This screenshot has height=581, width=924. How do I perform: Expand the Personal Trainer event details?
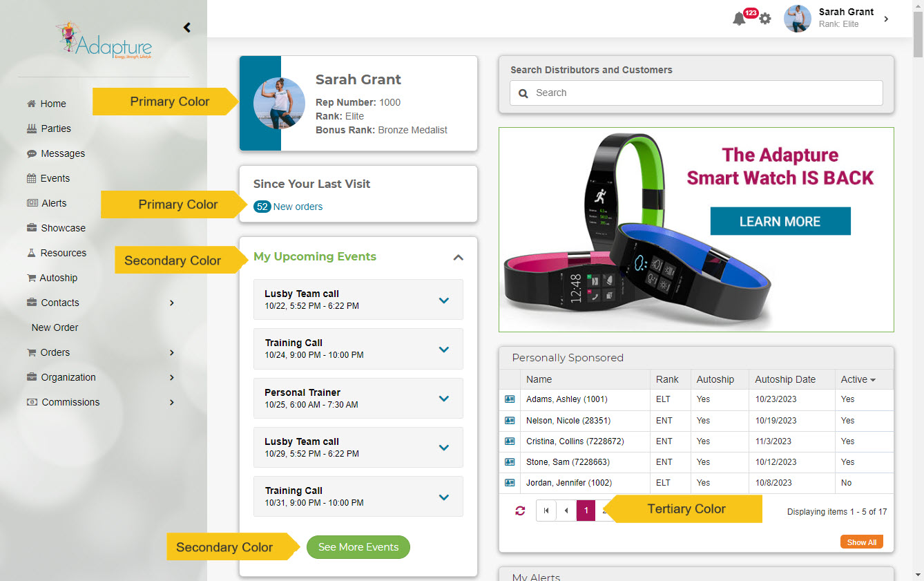pos(444,399)
